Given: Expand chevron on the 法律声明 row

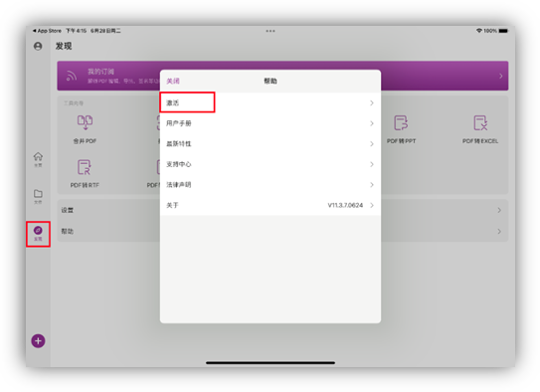Looking at the screenshot, I should pos(372,185).
